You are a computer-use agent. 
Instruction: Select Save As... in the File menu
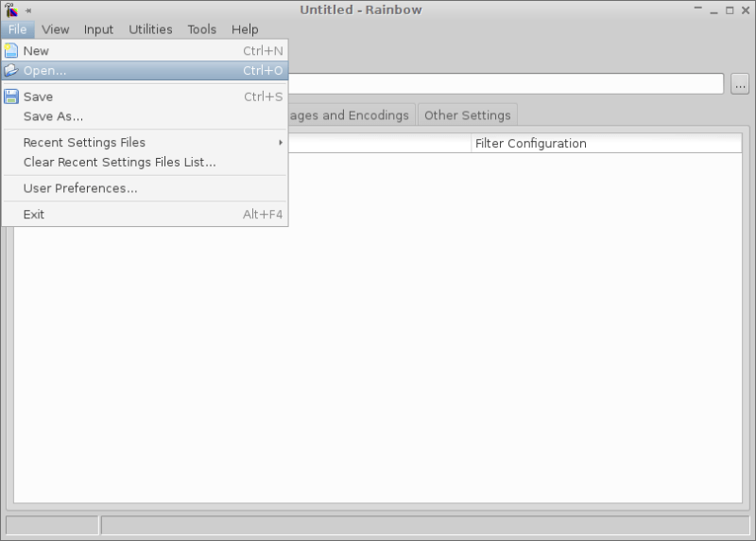coord(145,116)
